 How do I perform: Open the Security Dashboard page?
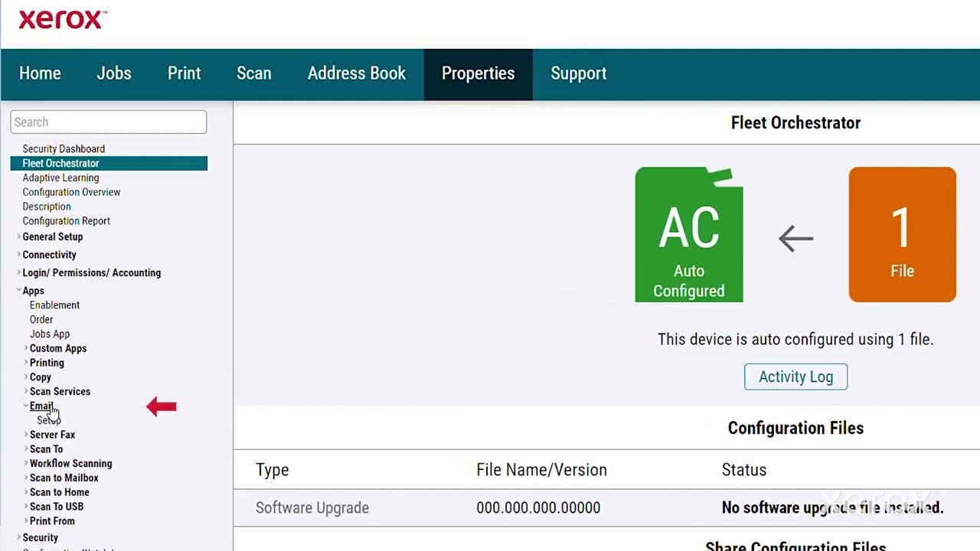tap(64, 149)
